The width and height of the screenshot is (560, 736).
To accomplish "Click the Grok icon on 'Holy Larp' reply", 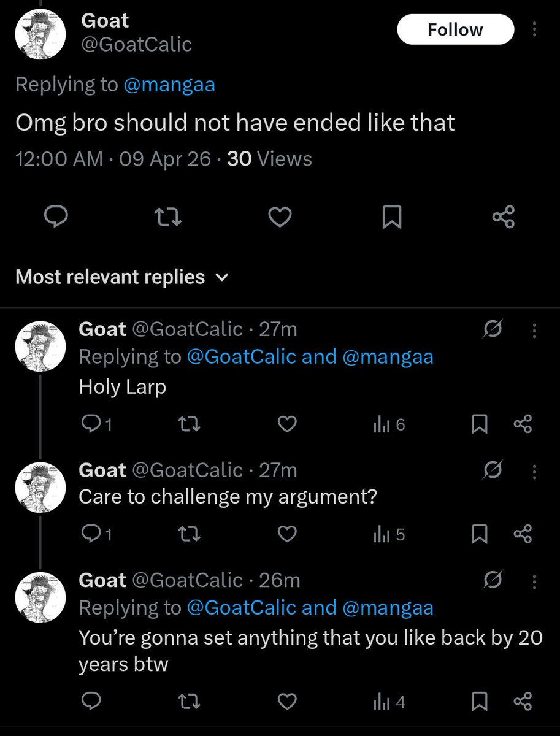I will pos(493,331).
